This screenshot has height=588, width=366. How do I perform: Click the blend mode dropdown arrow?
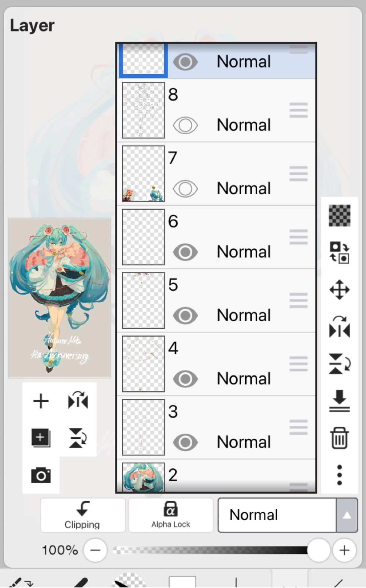(347, 515)
